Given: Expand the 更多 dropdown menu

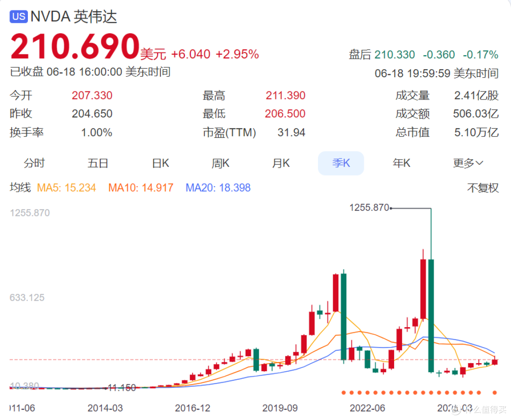Looking at the screenshot, I should pos(468,163).
